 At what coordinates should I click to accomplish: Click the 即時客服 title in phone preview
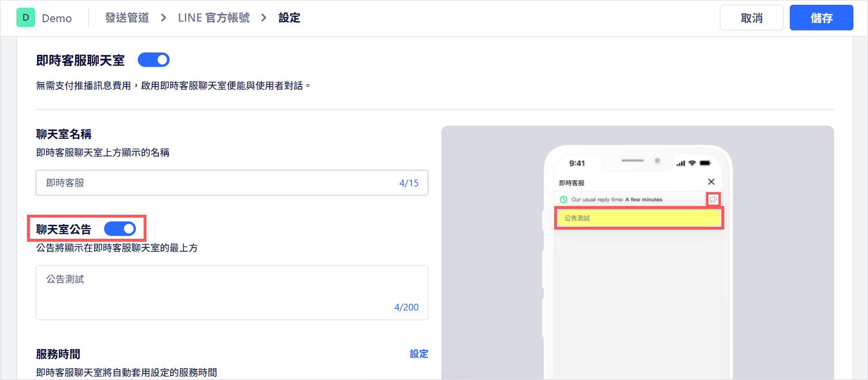click(571, 183)
